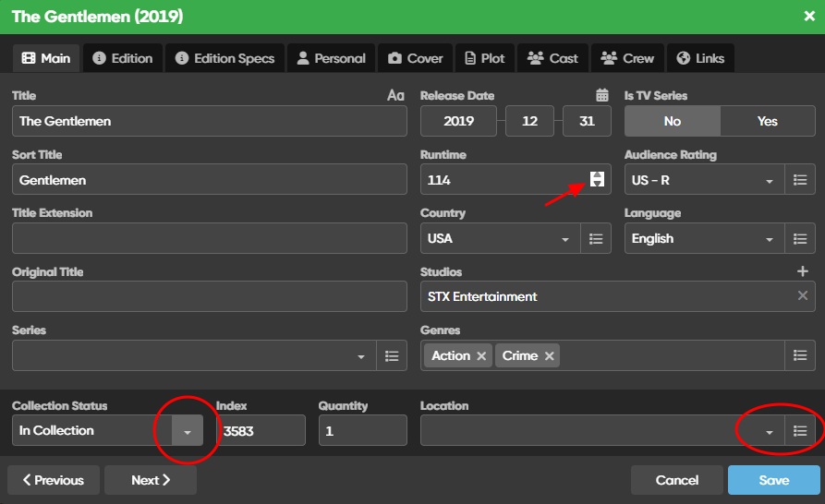The height and width of the screenshot is (504, 825).
Task: Switch to the Main tab
Action: 46,58
